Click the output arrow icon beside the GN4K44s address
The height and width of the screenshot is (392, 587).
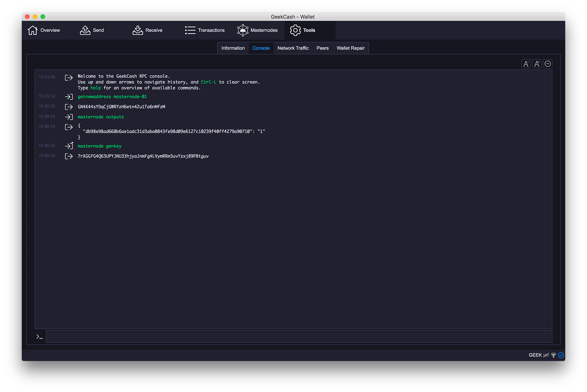(x=69, y=107)
